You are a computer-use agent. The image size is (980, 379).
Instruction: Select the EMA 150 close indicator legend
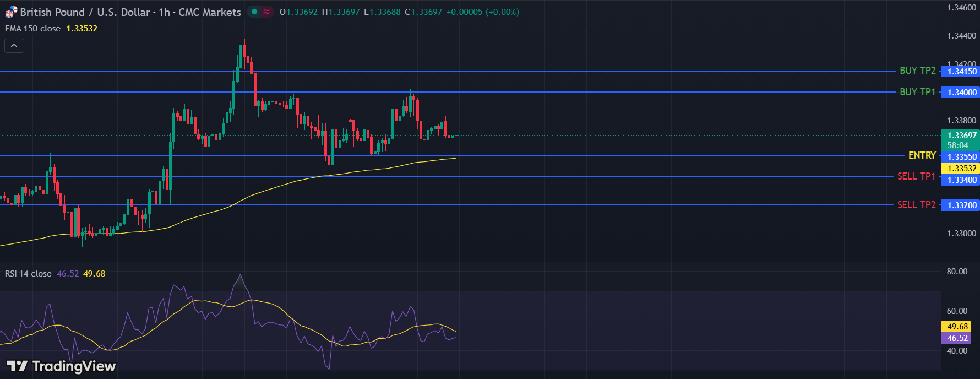click(33, 29)
